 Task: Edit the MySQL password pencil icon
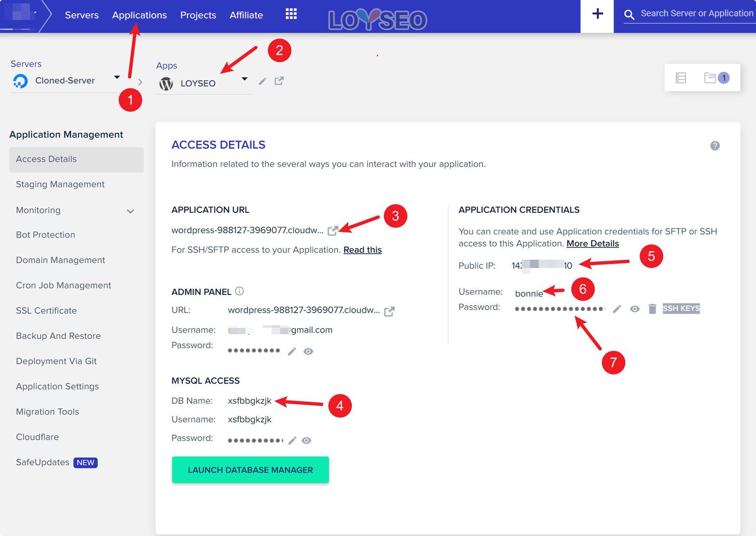pyautogui.click(x=292, y=440)
